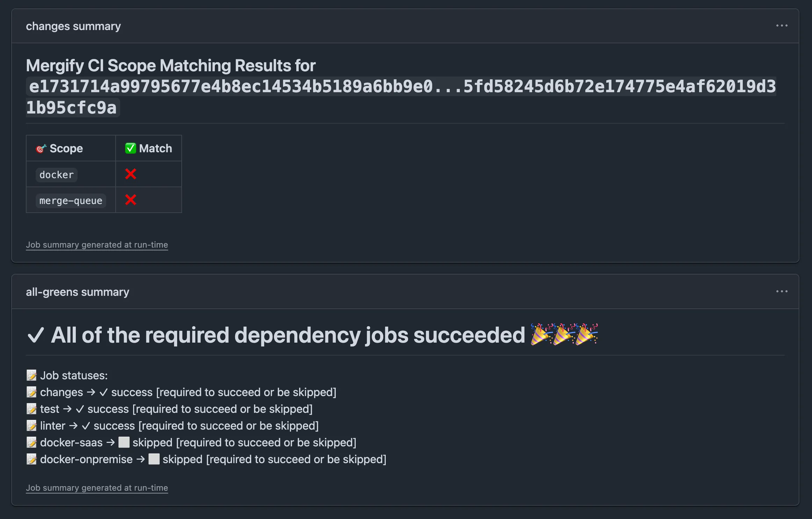
Task: Click the checkmark before All required dependency jobs succeeded
Action: (36, 335)
